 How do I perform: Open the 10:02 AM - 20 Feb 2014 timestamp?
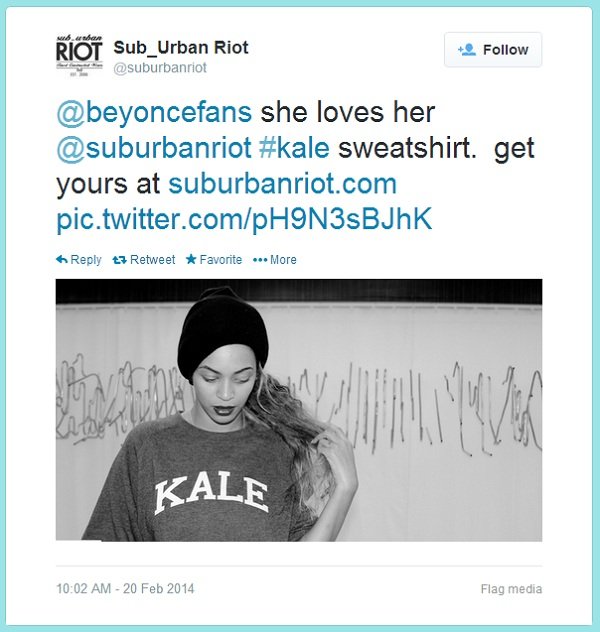click(125, 589)
